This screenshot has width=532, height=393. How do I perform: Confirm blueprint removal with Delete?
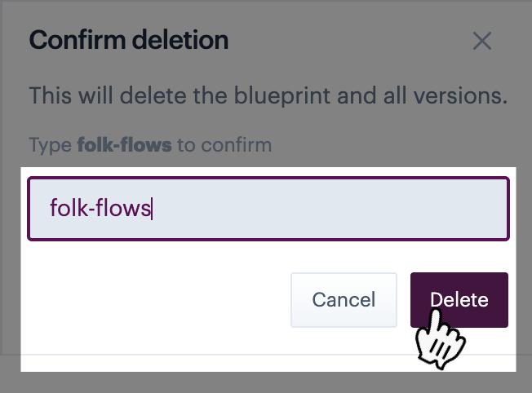[459, 299]
